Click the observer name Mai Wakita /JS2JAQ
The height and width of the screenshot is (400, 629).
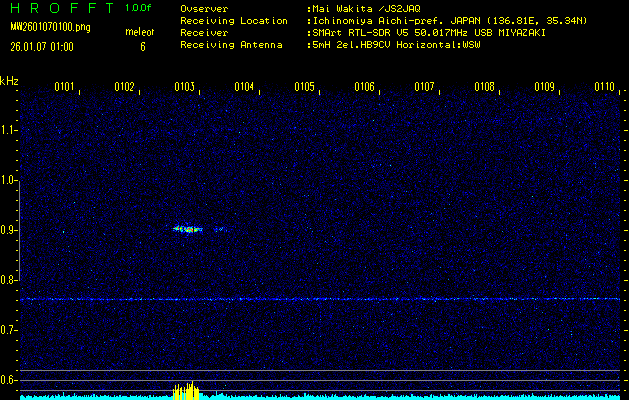(x=364, y=8)
